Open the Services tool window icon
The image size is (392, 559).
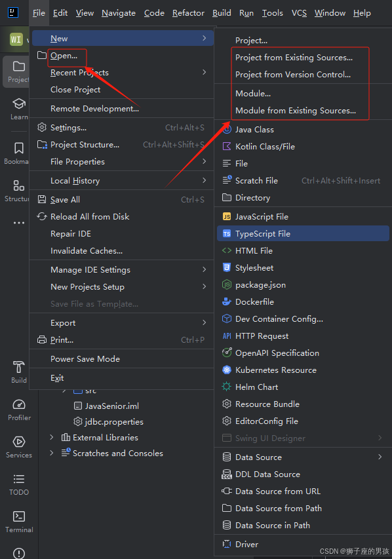point(19,442)
